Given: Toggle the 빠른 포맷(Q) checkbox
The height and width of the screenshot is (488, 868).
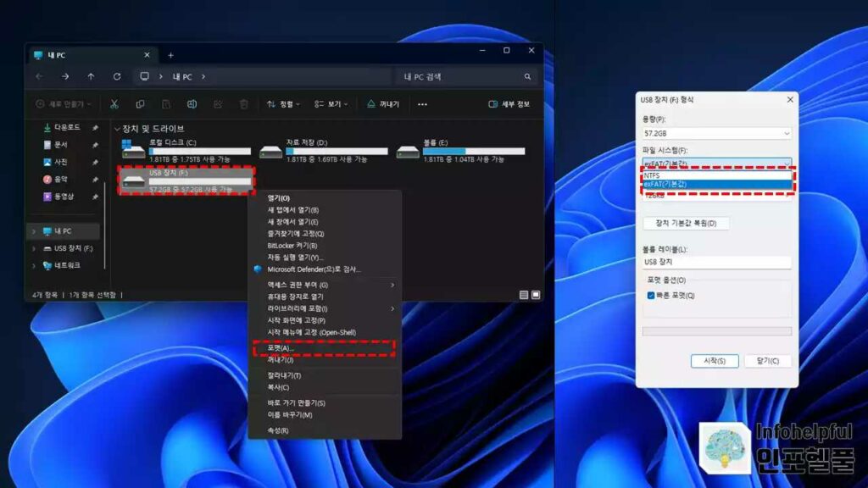Looking at the screenshot, I should (651, 296).
